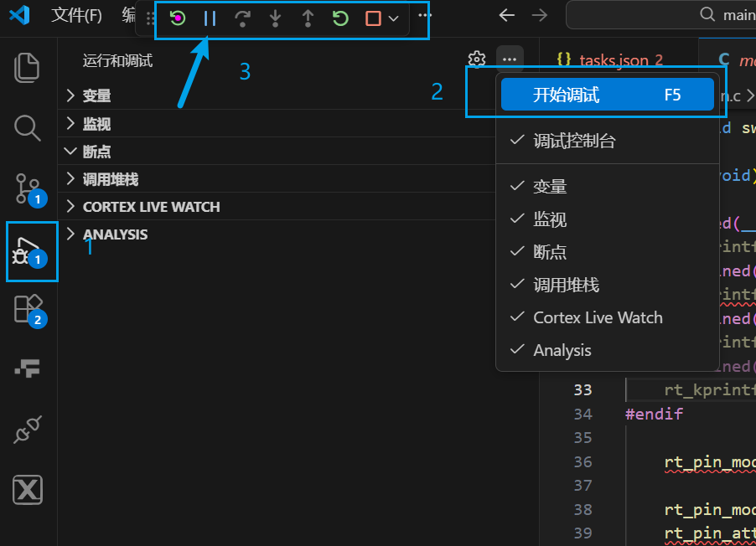Step into the current function
Screen dimensions: 756x546
point(275,18)
